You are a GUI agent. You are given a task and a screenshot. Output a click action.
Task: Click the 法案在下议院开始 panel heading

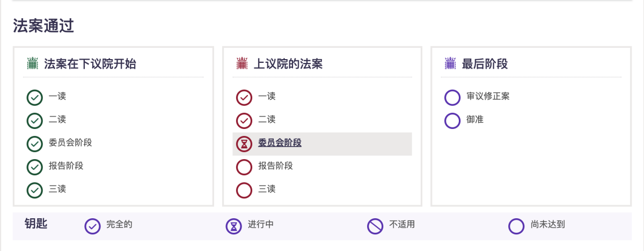[x=90, y=64]
